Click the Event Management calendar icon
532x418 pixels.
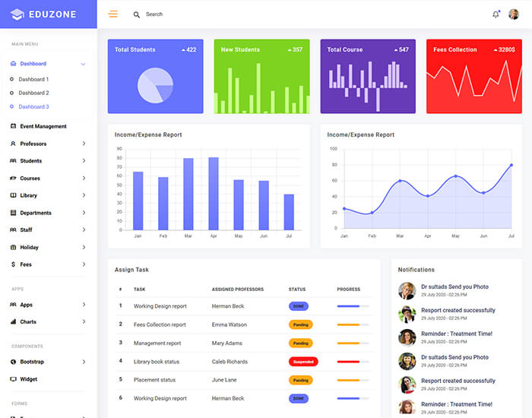tap(13, 126)
